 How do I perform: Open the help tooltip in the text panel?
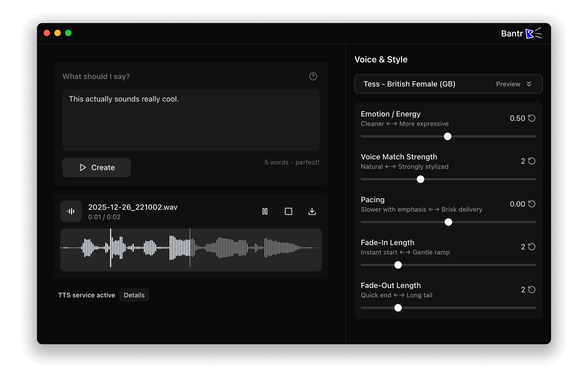313,77
